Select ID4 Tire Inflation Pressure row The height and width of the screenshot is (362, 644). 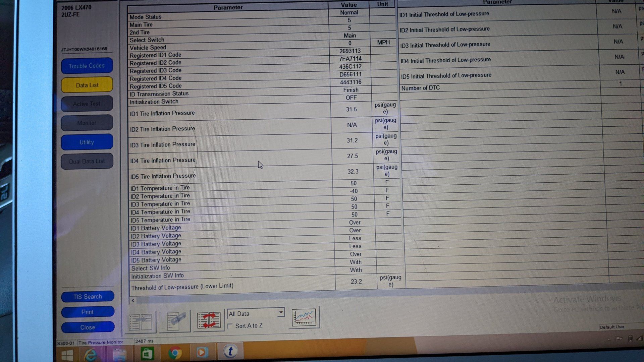[264, 158]
